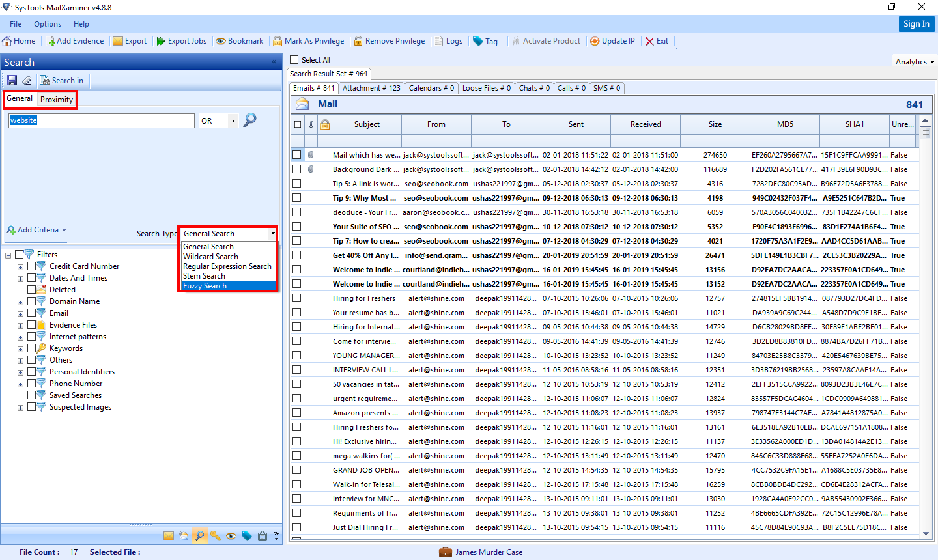This screenshot has width=938, height=560.
Task: Choose Fuzzy Search from the search type list
Action: coord(204,286)
